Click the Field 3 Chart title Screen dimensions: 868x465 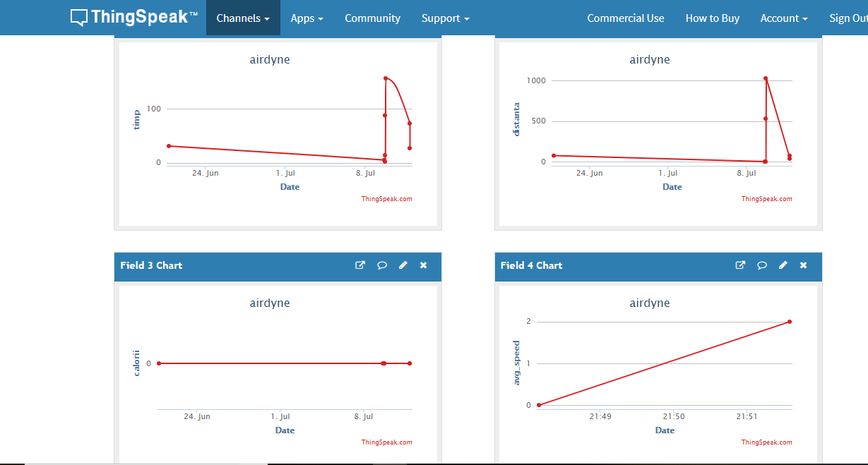coord(151,265)
